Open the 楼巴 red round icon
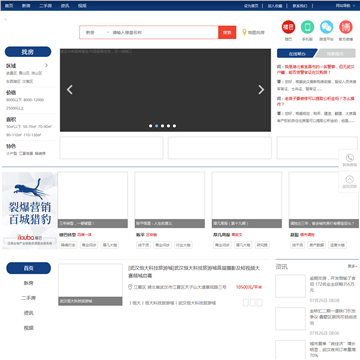Screen dimensions: 360x360 [288, 27]
